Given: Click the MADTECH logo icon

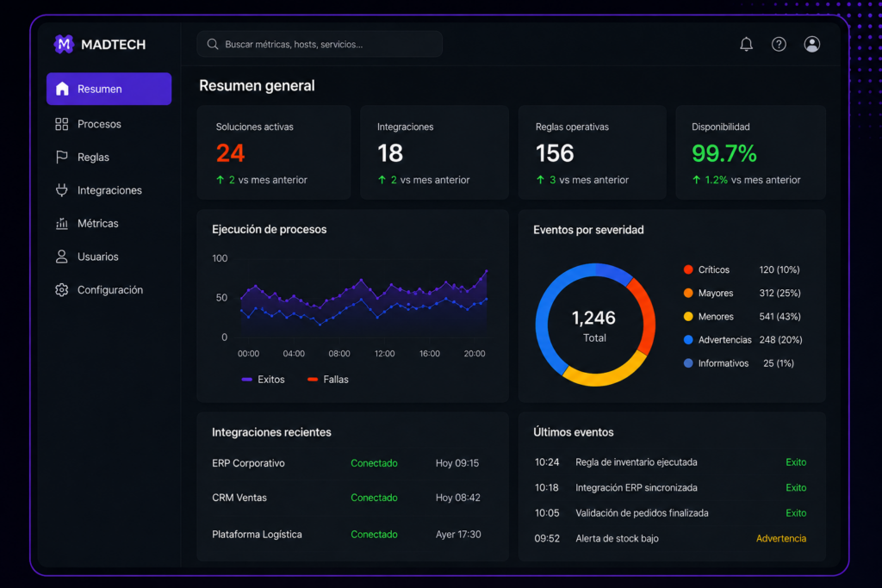Looking at the screenshot, I should click(64, 44).
